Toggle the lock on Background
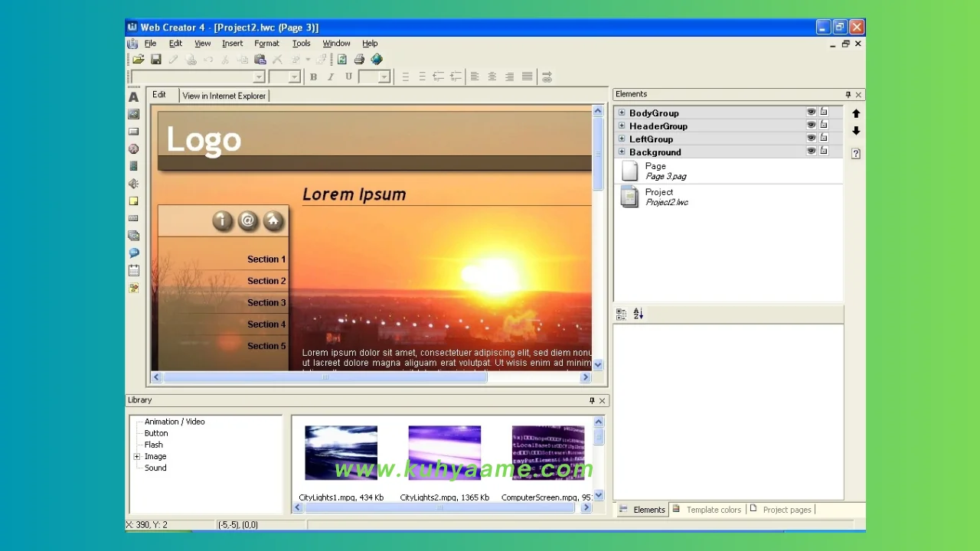The image size is (980, 551). (x=824, y=151)
